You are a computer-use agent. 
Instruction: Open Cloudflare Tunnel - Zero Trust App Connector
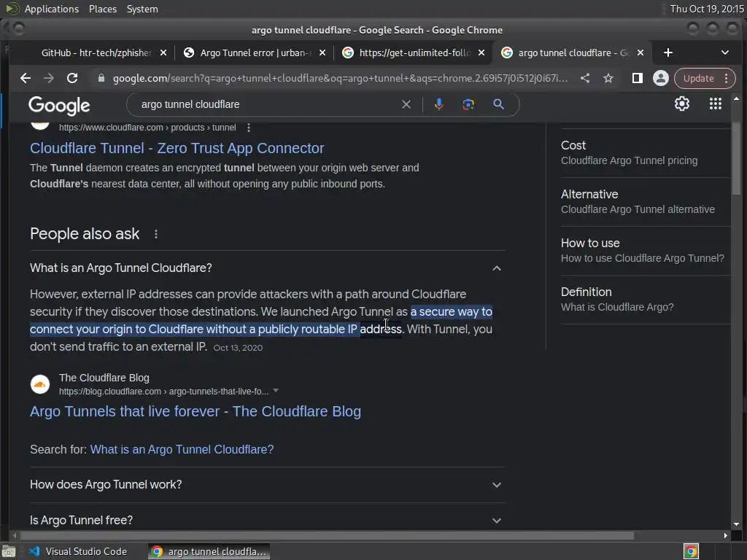(177, 148)
